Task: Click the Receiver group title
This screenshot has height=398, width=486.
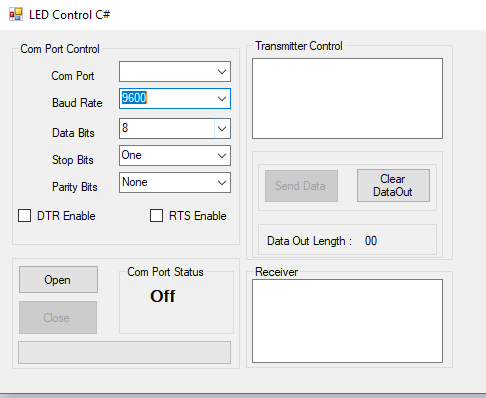Action: click(x=276, y=272)
